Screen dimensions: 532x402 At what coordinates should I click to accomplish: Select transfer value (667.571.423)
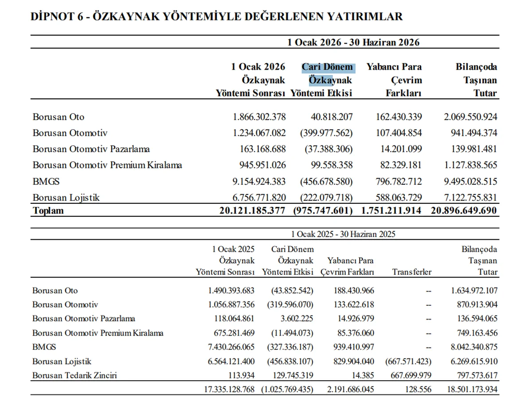coord(409,361)
